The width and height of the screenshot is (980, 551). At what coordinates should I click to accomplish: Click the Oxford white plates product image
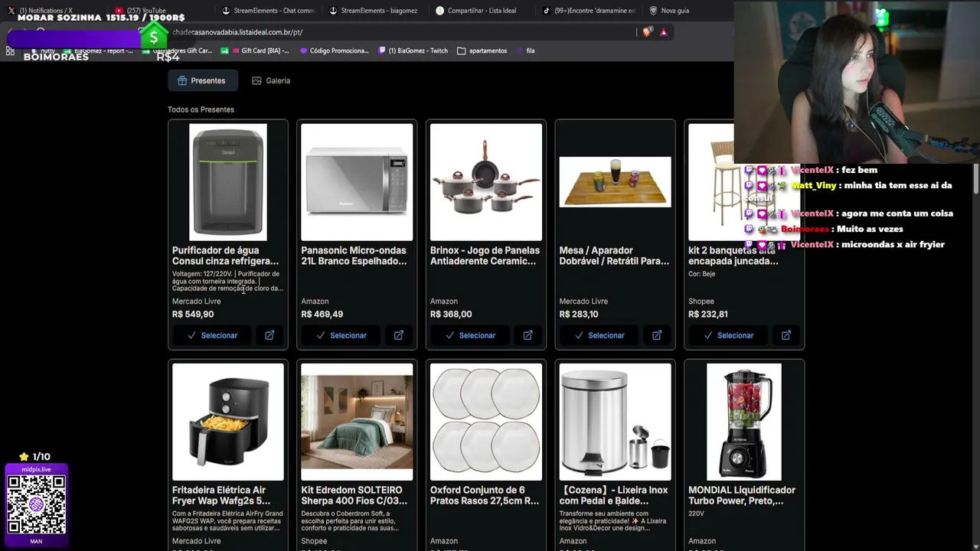(x=486, y=422)
